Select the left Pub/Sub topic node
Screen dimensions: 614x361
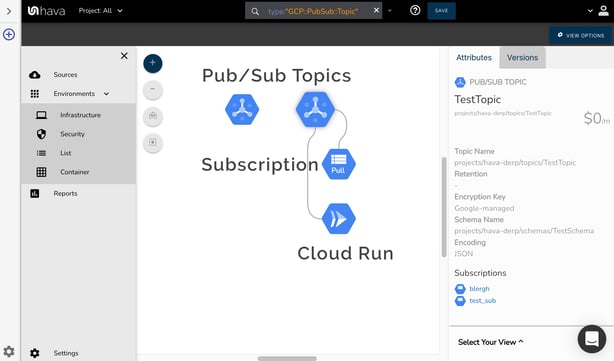(x=242, y=110)
